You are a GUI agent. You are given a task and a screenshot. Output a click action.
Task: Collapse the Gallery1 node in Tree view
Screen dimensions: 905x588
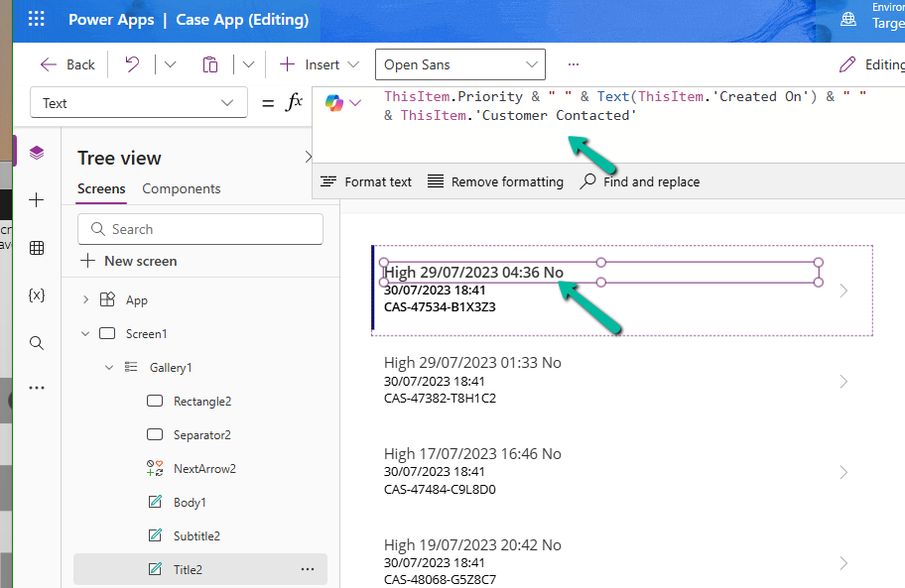109,367
